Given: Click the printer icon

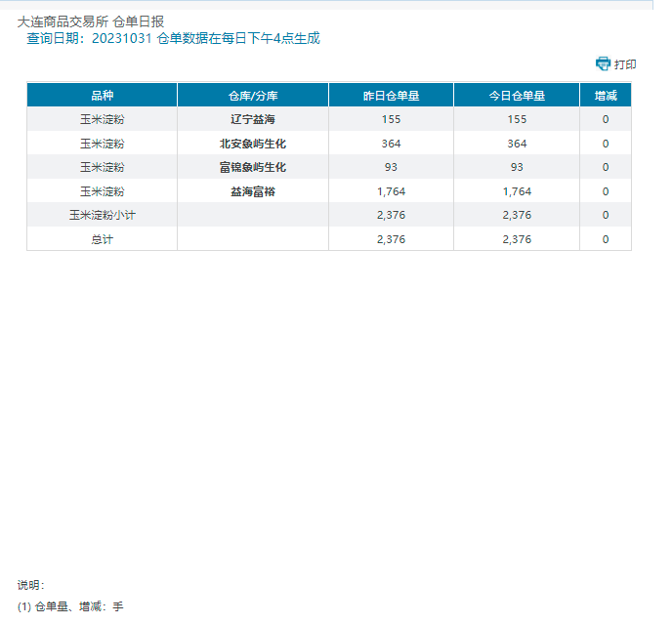Looking at the screenshot, I should tap(603, 63).
